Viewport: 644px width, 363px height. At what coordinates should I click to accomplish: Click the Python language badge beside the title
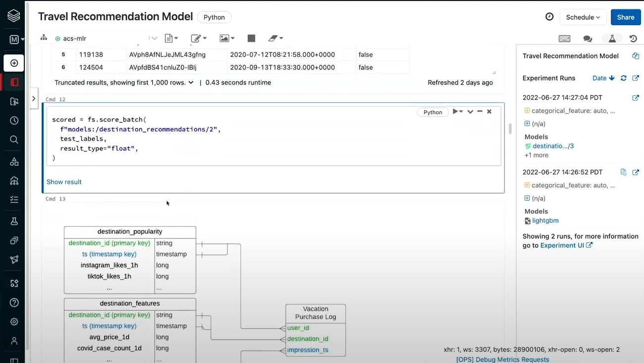[214, 17]
